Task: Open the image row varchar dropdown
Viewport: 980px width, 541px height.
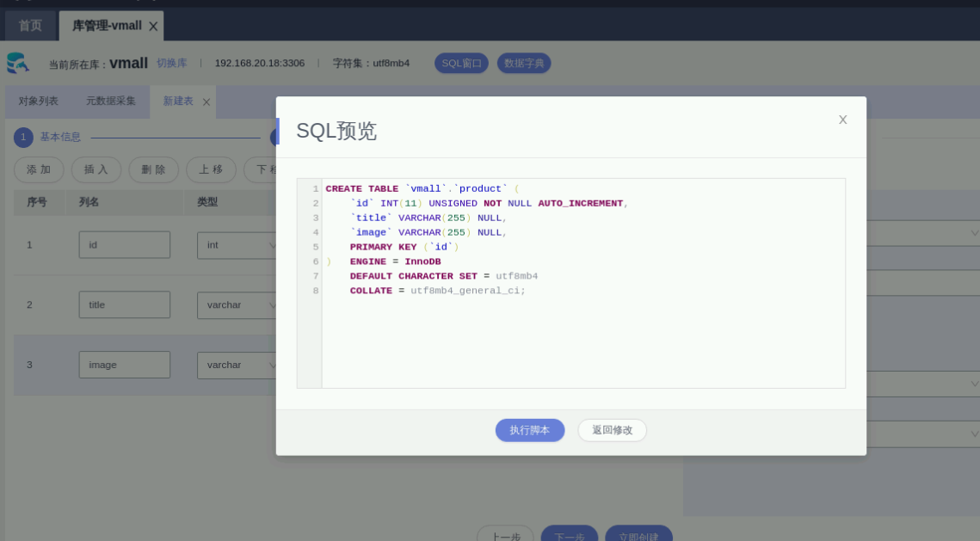Action: point(237,365)
